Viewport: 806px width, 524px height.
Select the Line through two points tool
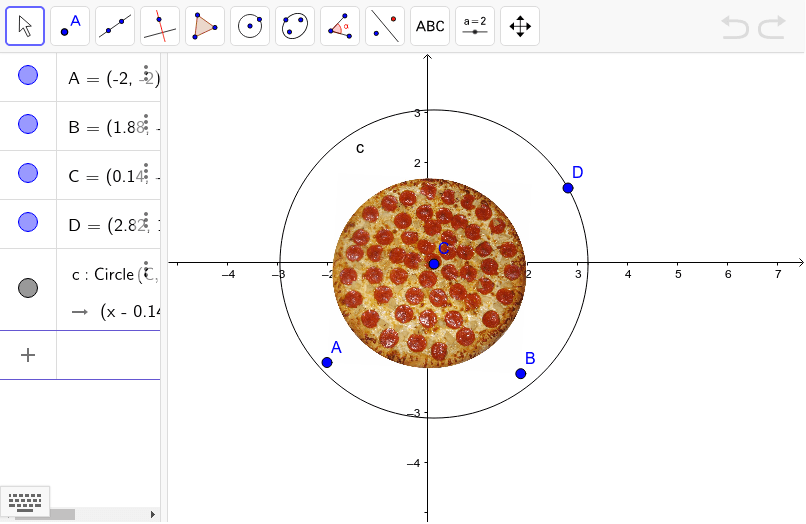point(115,26)
